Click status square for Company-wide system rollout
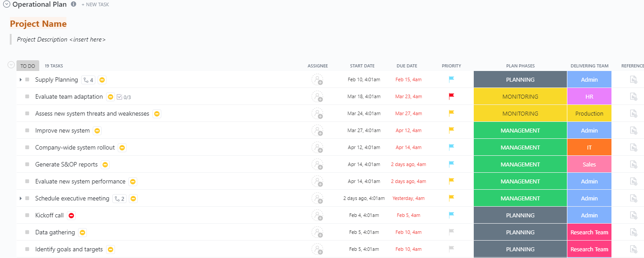 (27, 148)
